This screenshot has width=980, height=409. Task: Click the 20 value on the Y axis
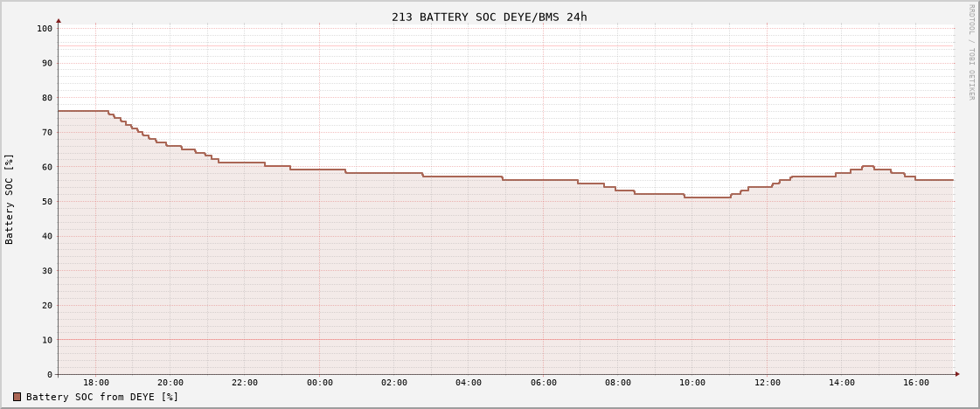point(47,306)
